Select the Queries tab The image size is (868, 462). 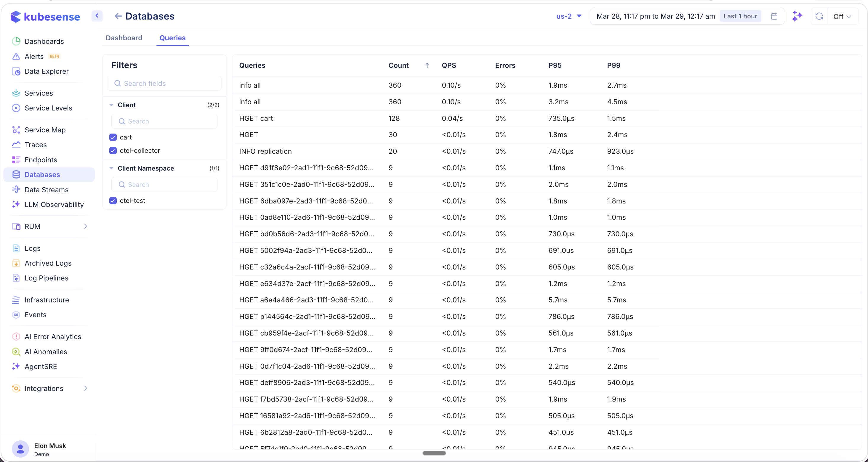172,38
